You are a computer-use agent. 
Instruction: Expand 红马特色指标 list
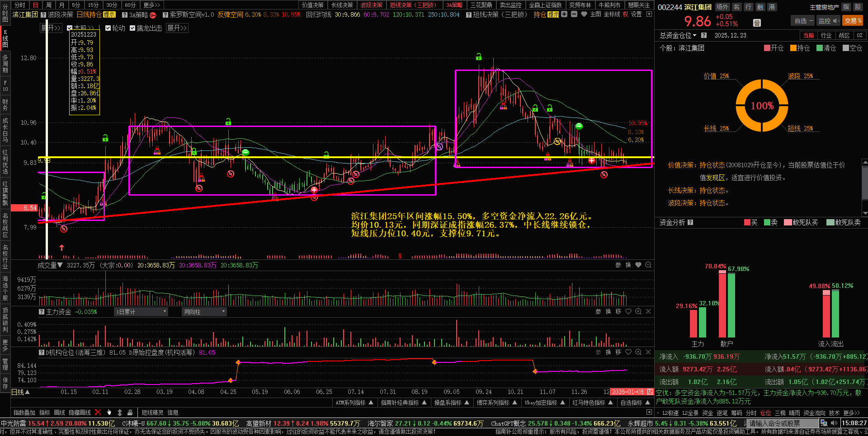pyautogui.click(x=592, y=403)
